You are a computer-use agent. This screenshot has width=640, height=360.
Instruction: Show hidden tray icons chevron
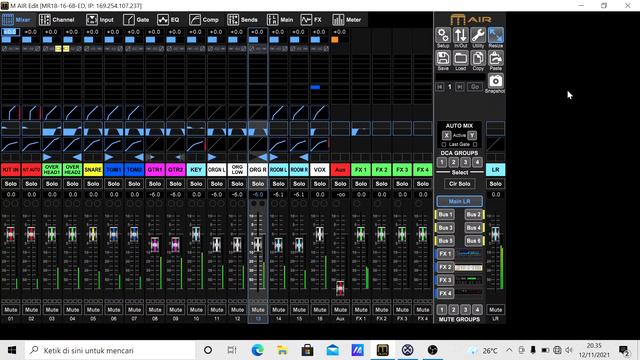coord(509,350)
